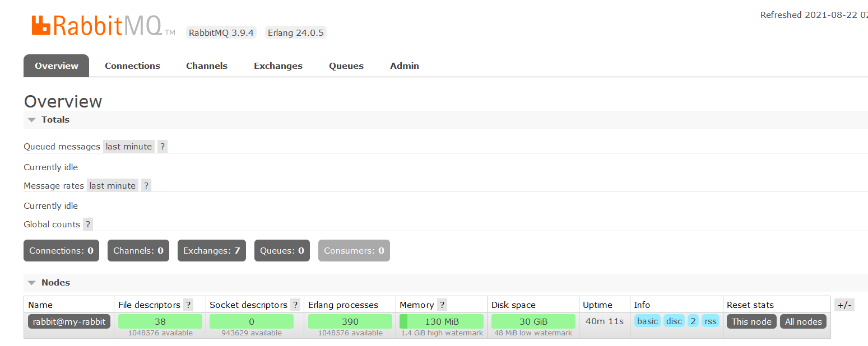
Task: Open node rabbit@my-rabbit details
Action: click(x=69, y=321)
